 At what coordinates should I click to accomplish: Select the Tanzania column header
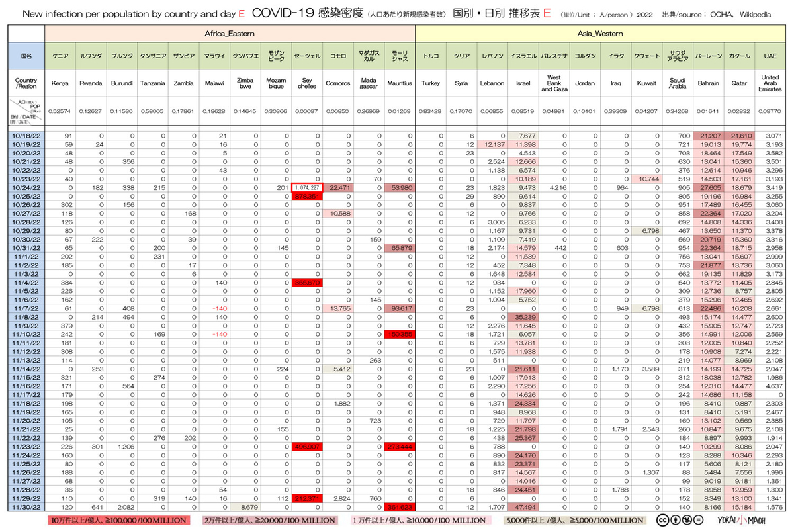pyautogui.click(x=153, y=83)
